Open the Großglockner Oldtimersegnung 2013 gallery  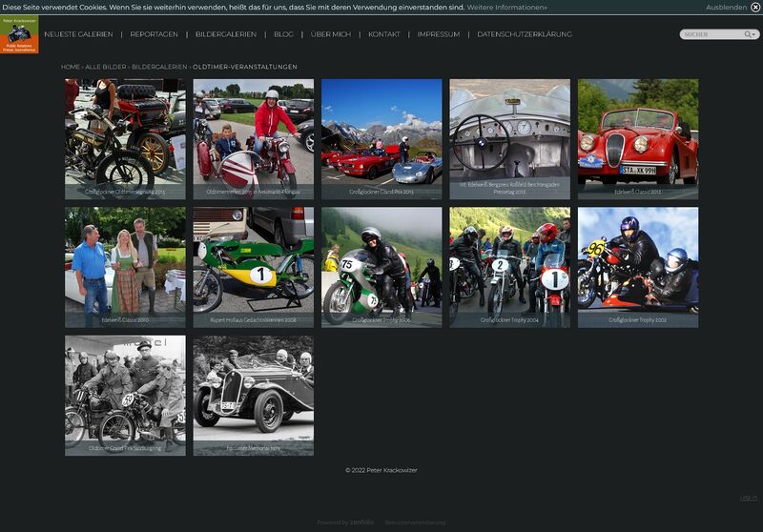(x=125, y=139)
